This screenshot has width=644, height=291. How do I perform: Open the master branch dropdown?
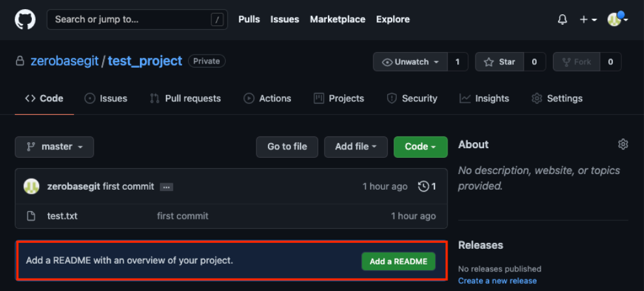[x=54, y=147]
